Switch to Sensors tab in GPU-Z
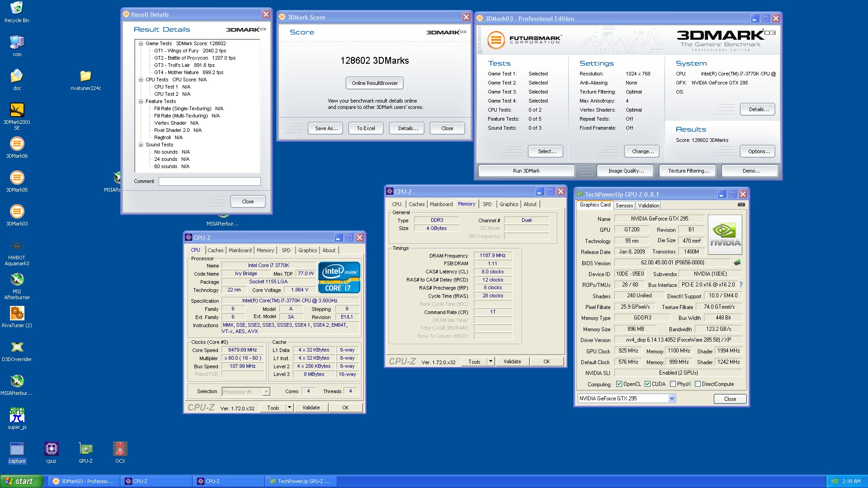The image size is (868, 488). (x=624, y=206)
